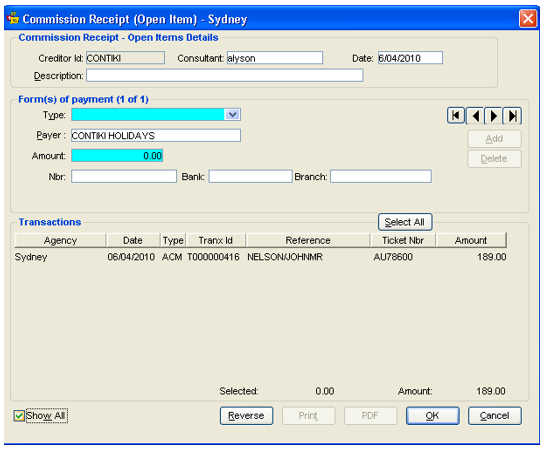Open the payment Type dropdown

tap(232, 114)
